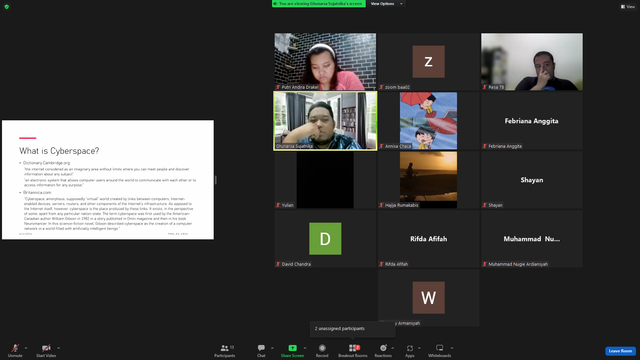The height and width of the screenshot is (360, 640).
Task: Select the W avatar participant tile
Action: [429, 298]
